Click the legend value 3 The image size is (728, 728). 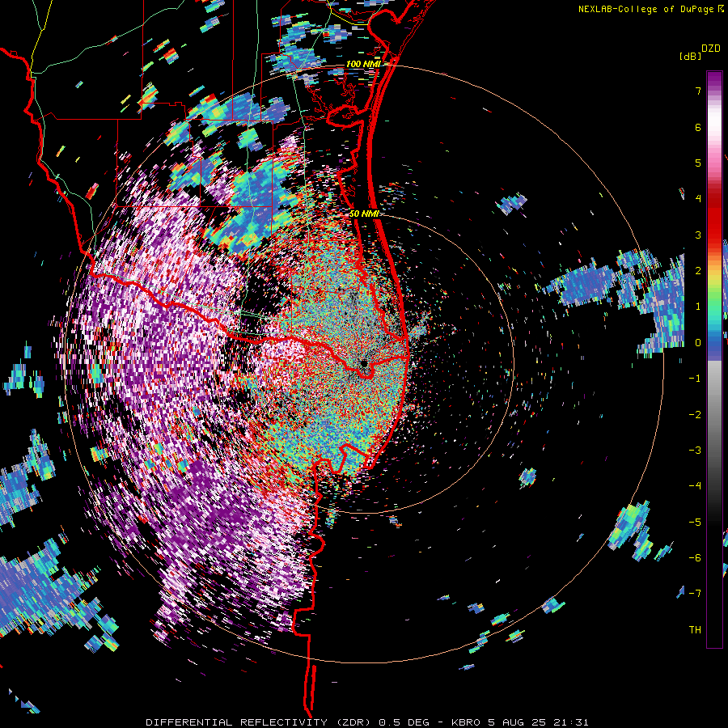pos(698,235)
